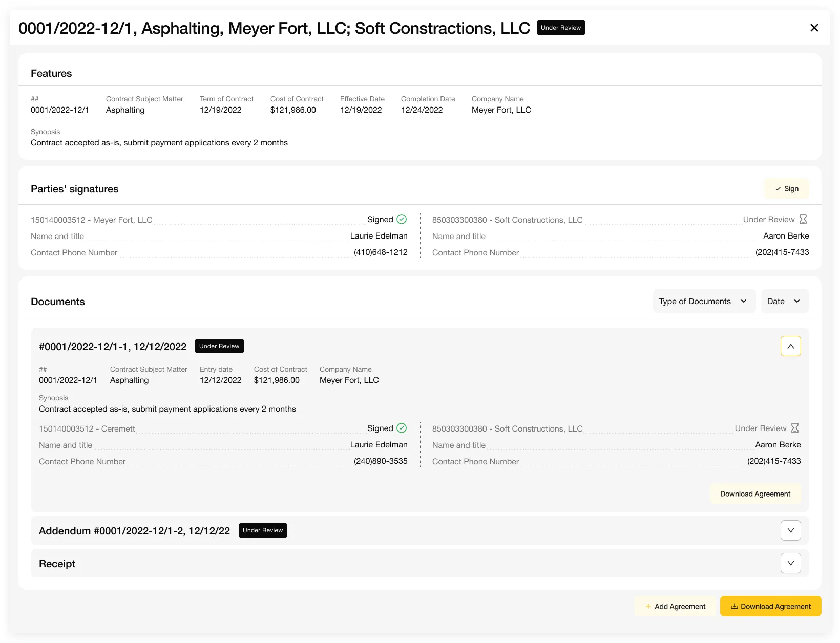Click the Features Term of Contract value 12/19/2022
This screenshot has width=840, height=643.
[221, 110]
